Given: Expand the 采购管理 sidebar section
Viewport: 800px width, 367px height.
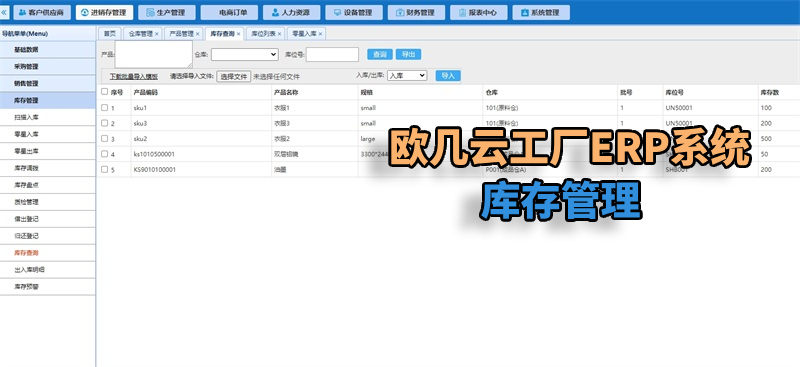Looking at the screenshot, I should (x=47, y=67).
